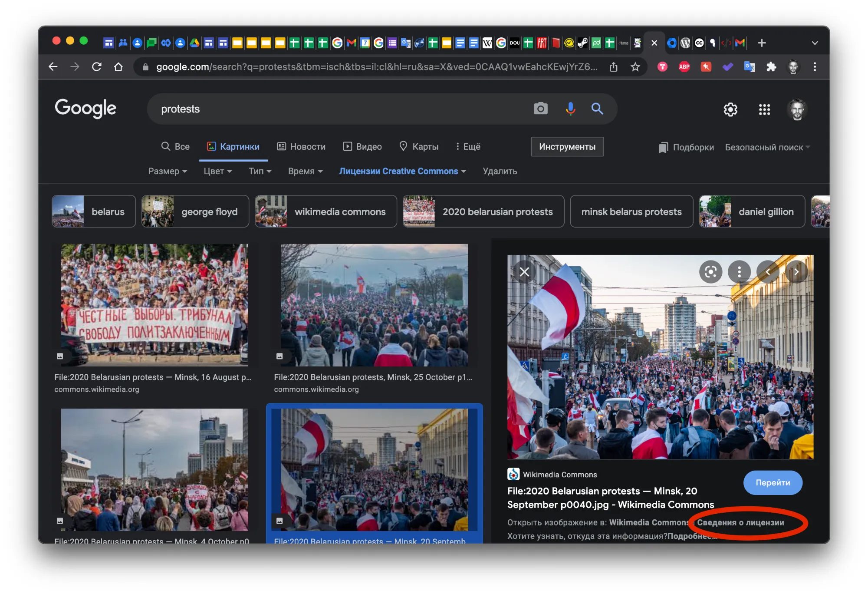
Task: Click the Google Lens icon on preview image
Action: [710, 272]
